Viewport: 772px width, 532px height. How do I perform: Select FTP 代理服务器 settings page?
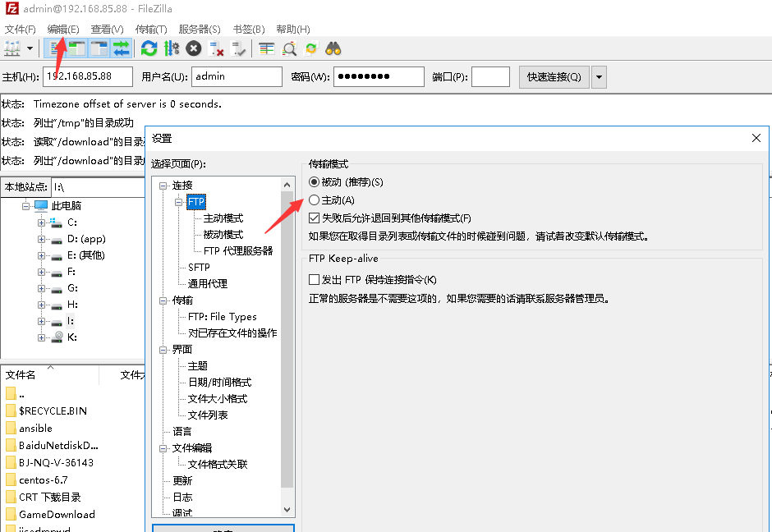click(x=238, y=251)
